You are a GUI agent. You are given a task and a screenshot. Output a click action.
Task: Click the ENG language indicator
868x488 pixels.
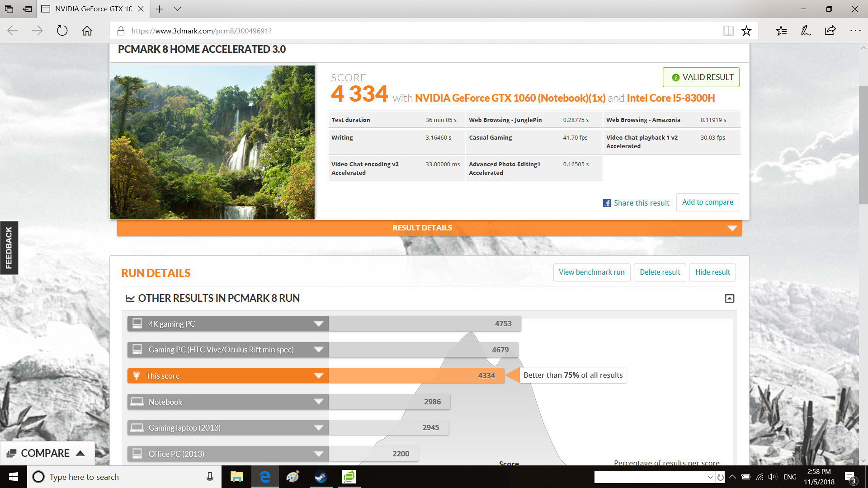790,477
